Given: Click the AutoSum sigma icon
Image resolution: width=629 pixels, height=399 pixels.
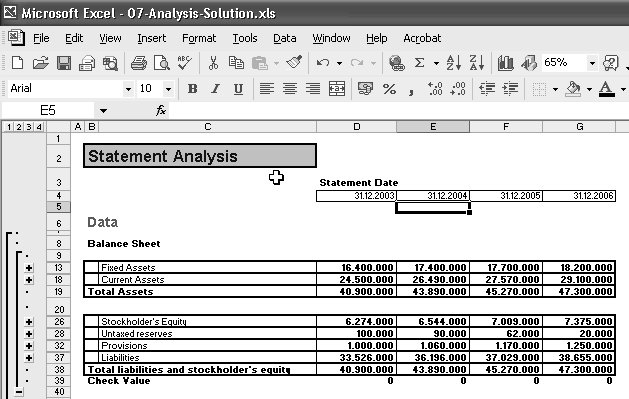Looking at the screenshot, I should coord(419,63).
